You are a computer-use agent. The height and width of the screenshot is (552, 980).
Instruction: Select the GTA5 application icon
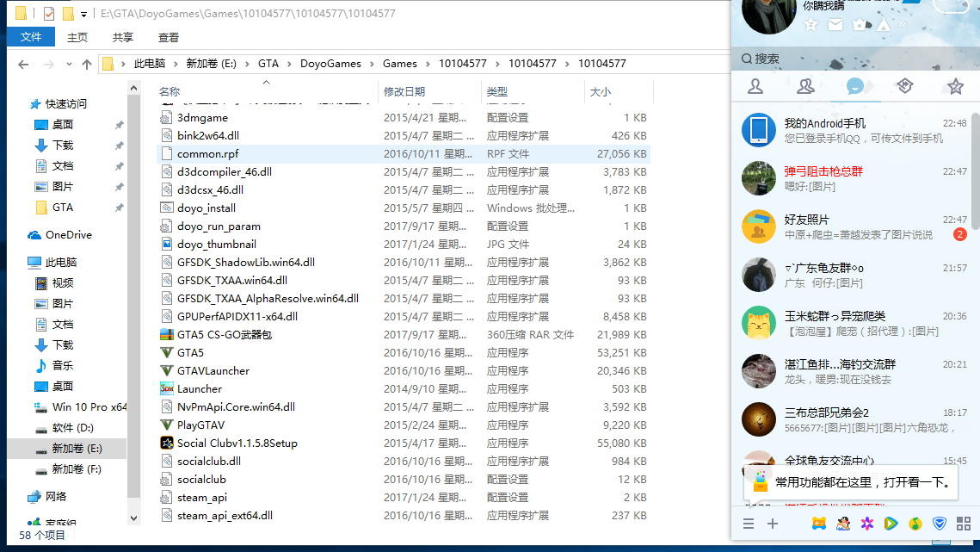[x=166, y=353]
